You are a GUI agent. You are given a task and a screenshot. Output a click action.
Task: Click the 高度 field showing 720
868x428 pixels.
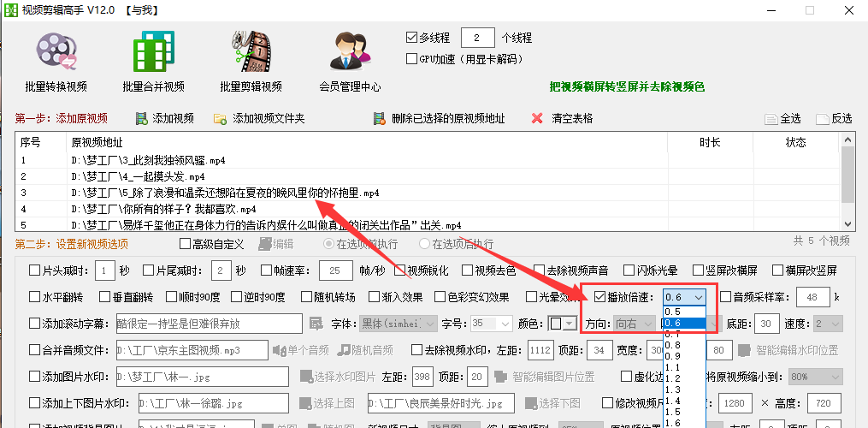tap(824, 403)
